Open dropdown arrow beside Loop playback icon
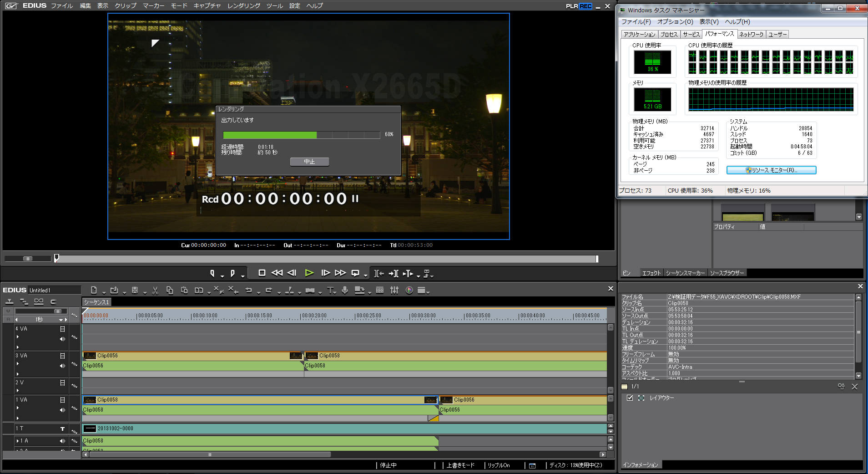 coord(365,276)
